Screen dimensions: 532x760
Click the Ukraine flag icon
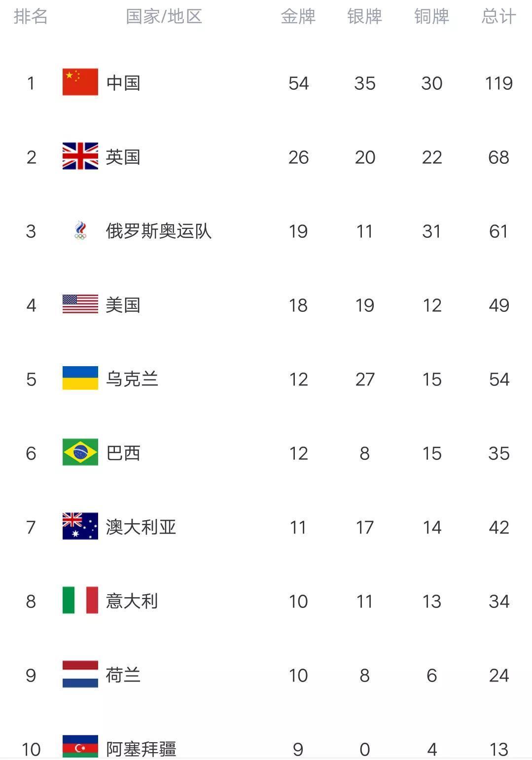pos(80,378)
